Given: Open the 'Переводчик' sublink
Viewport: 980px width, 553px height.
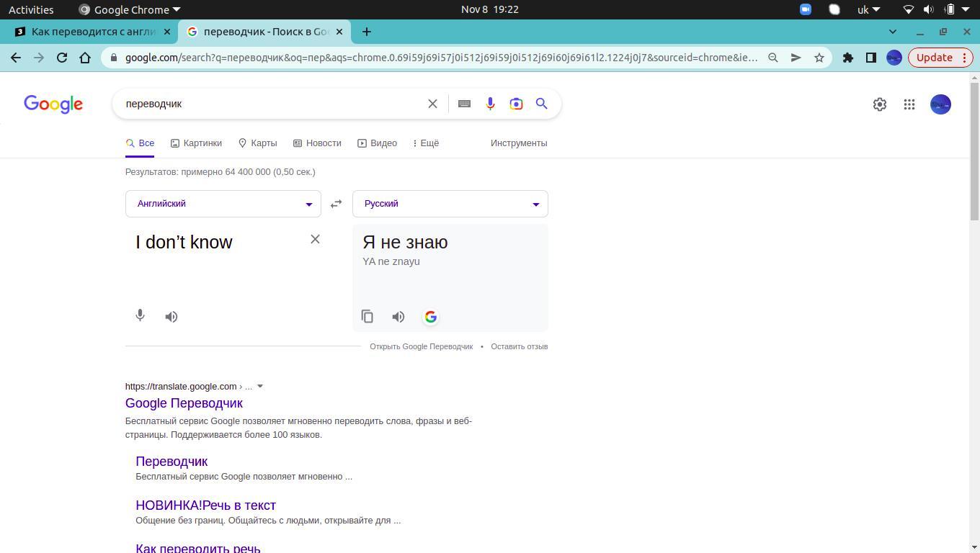Looking at the screenshot, I should coord(171,462).
